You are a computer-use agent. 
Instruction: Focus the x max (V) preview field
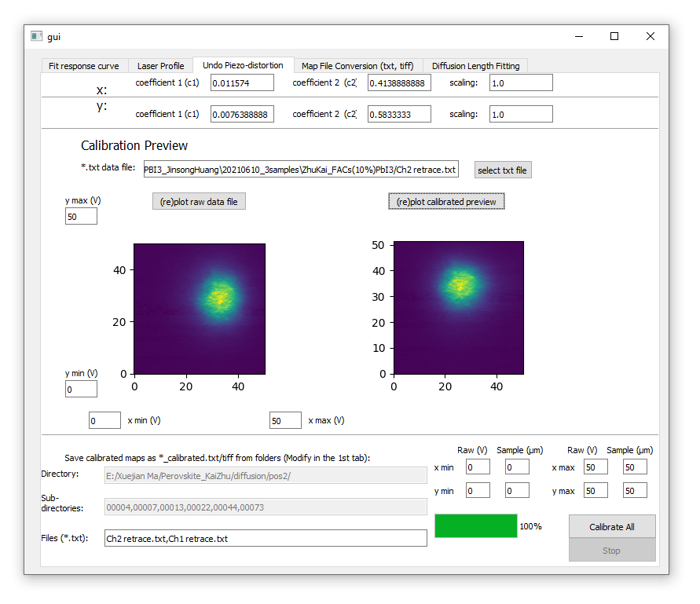[286, 420]
